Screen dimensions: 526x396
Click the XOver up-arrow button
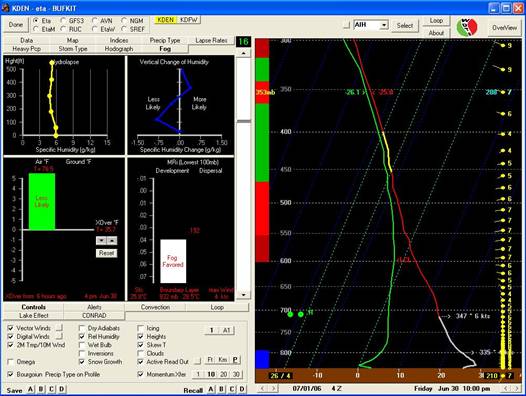pyautogui.click(x=112, y=240)
